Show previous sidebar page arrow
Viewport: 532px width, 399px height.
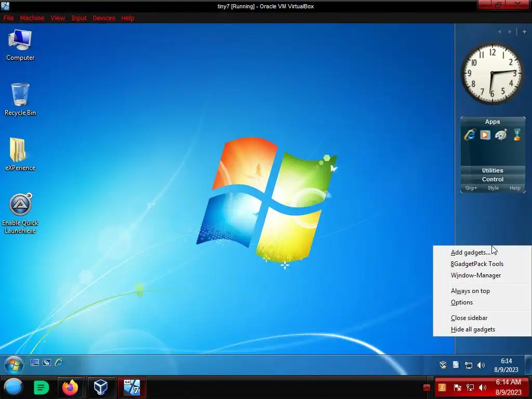coord(499,32)
